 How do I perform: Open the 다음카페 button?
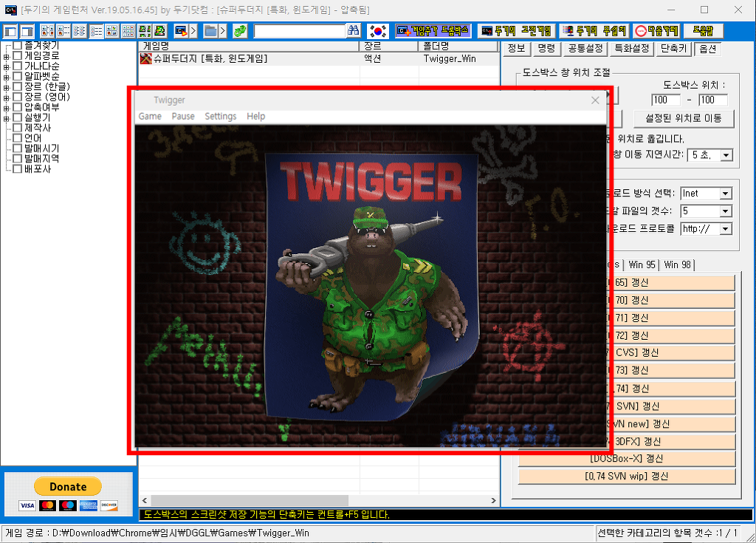656,31
